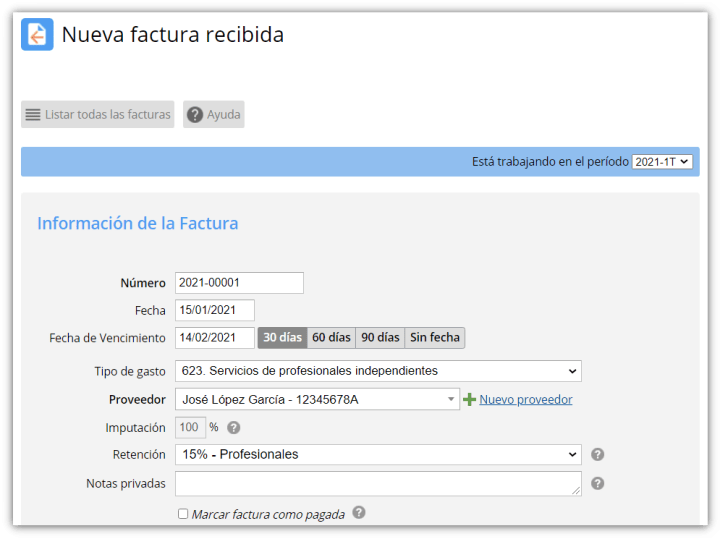This screenshot has height=539, width=720.
Task: Select 90 días due date option
Action: 380,338
